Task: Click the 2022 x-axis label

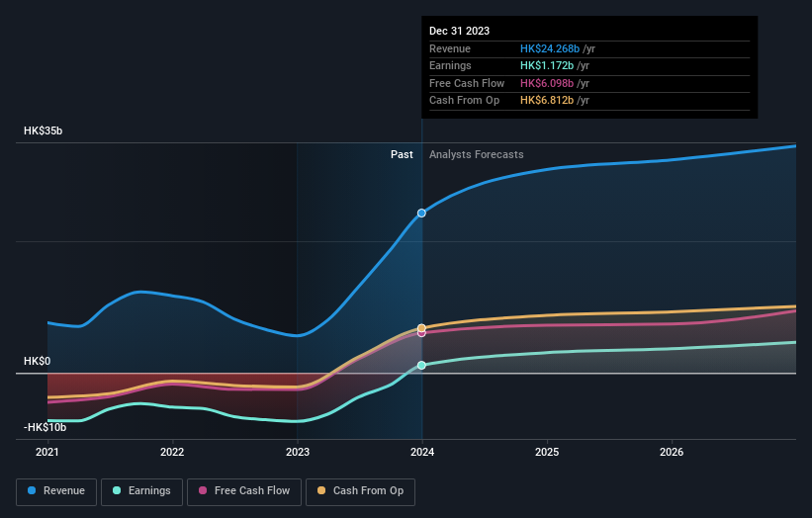Action: pyautogui.click(x=172, y=453)
